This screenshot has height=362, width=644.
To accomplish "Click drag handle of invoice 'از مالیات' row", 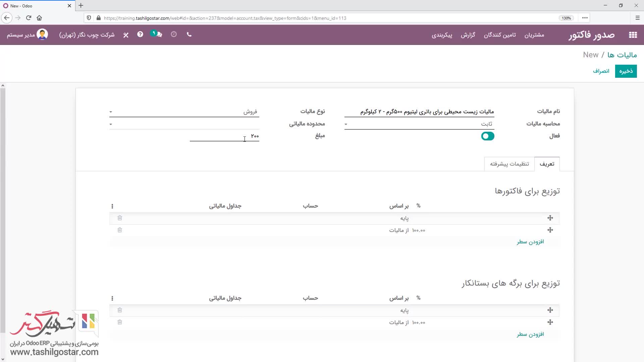I will (x=550, y=230).
